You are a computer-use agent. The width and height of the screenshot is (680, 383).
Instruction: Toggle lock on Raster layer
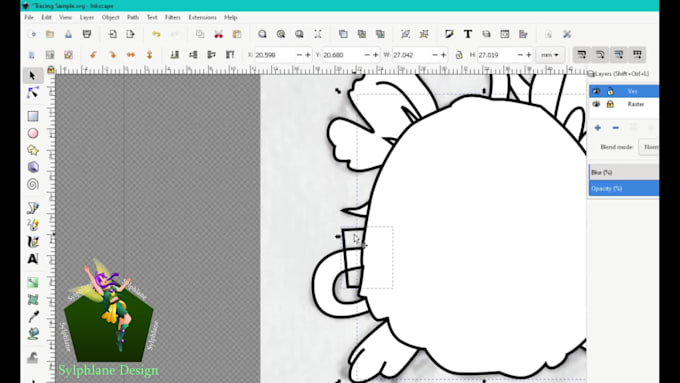tap(610, 104)
